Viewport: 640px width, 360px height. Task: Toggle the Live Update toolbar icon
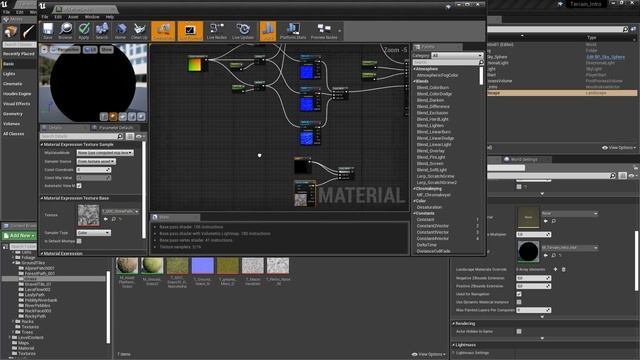pyautogui.click(x=243, y=31)
